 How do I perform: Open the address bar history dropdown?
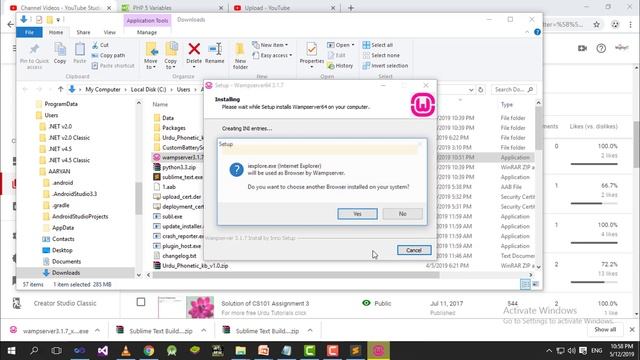coord(471,89)
